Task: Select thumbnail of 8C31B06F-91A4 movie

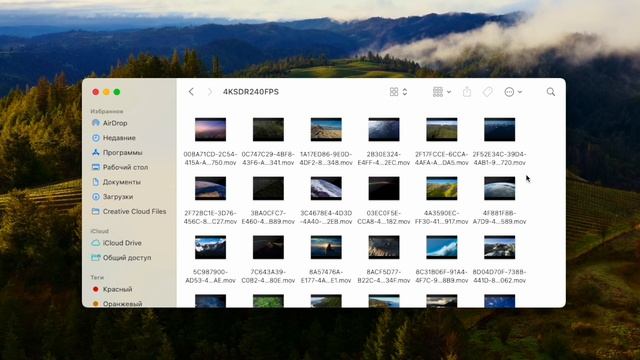Action: 442,247
